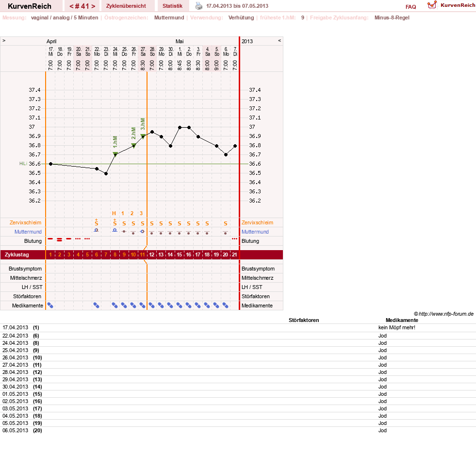Click the date range 17.04.2013 bis 07.05.2013
Viewport: 476px width, 475px height.
pyautogui.click(x=237, y=6)
